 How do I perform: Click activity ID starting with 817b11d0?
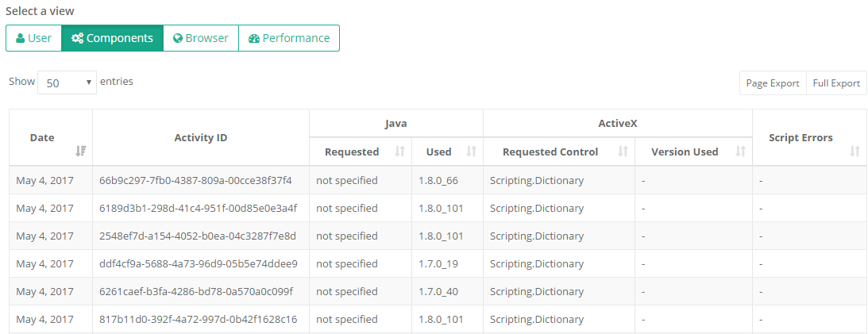(198, 319)
